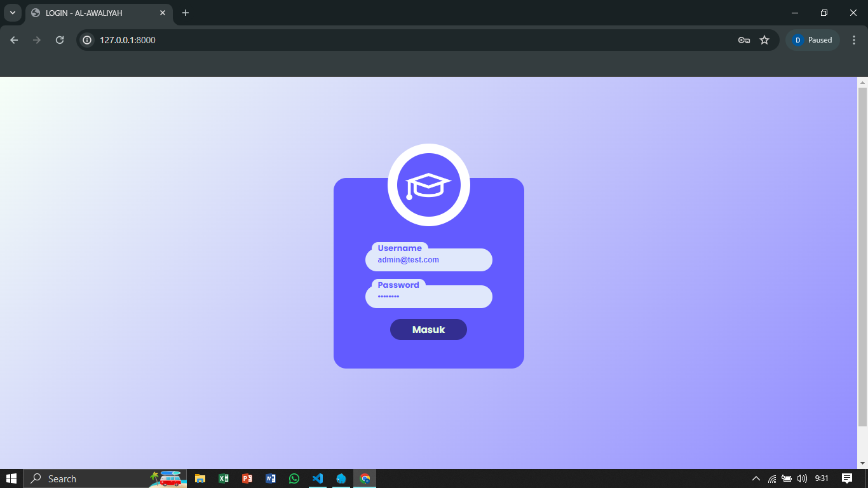Open Chrome's three-dot menu
Viewport: 868px width, 488px height.
tap(854, 40)
